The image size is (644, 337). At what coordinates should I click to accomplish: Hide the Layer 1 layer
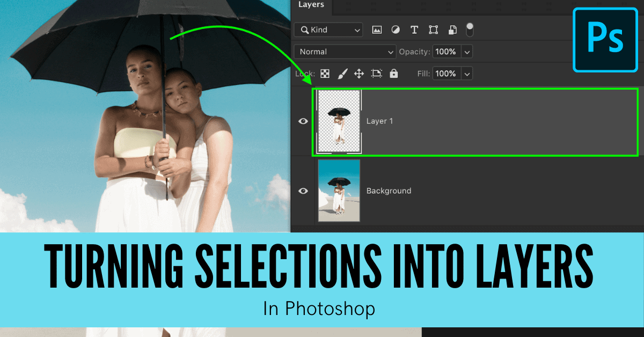(x=303, y=121)
